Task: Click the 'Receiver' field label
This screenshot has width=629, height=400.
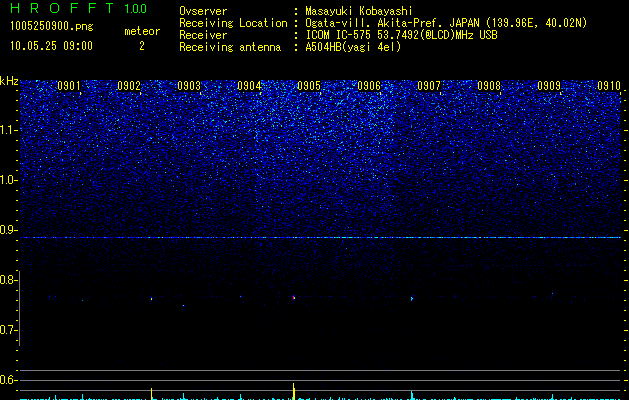Action: click(203, 35)
